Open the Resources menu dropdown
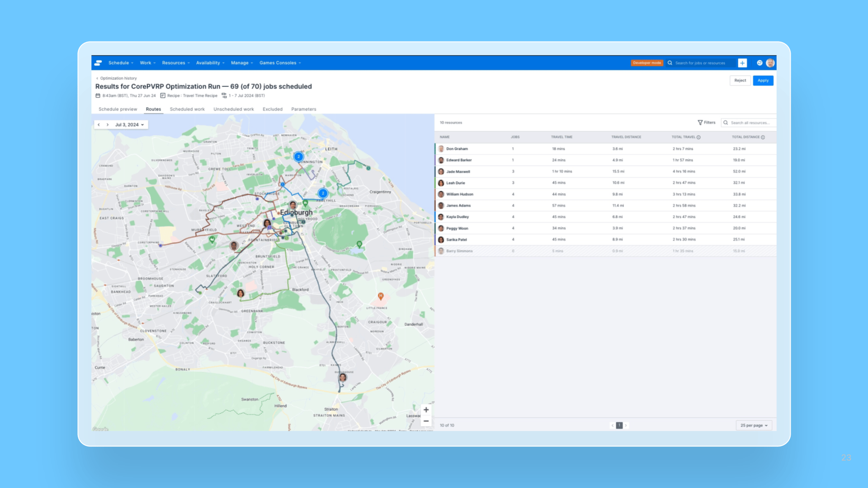Viewport: 868px width, 488px height. tap(176, 63)
